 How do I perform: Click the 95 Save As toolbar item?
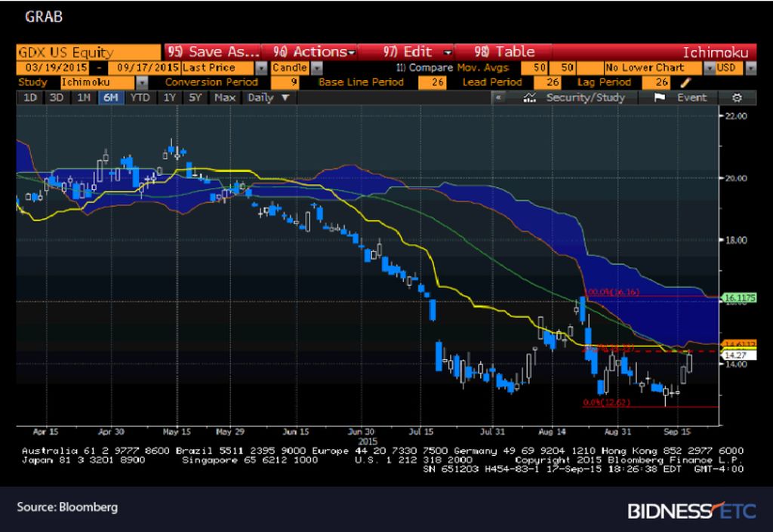coord(214,51)
